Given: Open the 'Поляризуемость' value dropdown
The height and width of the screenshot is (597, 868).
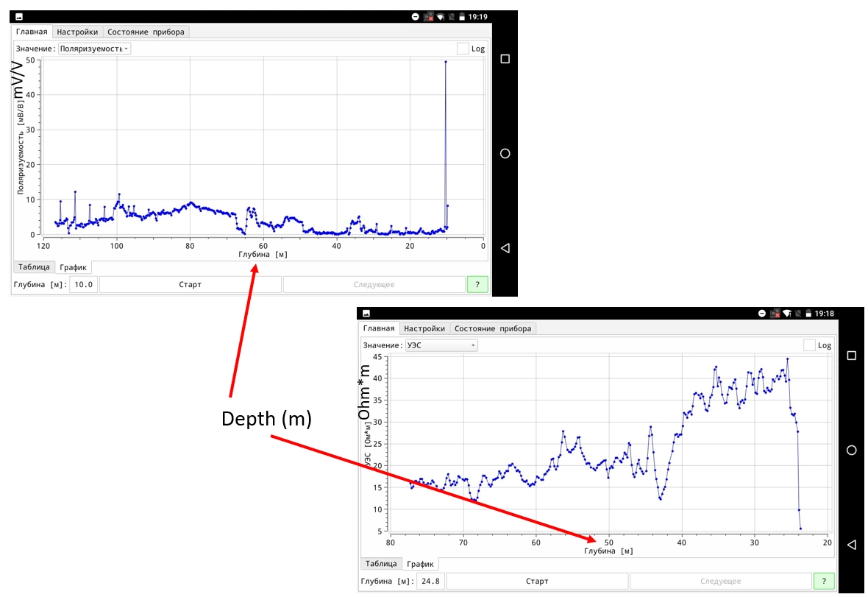Looking at the screenshot, I should (x=94, y=49).
